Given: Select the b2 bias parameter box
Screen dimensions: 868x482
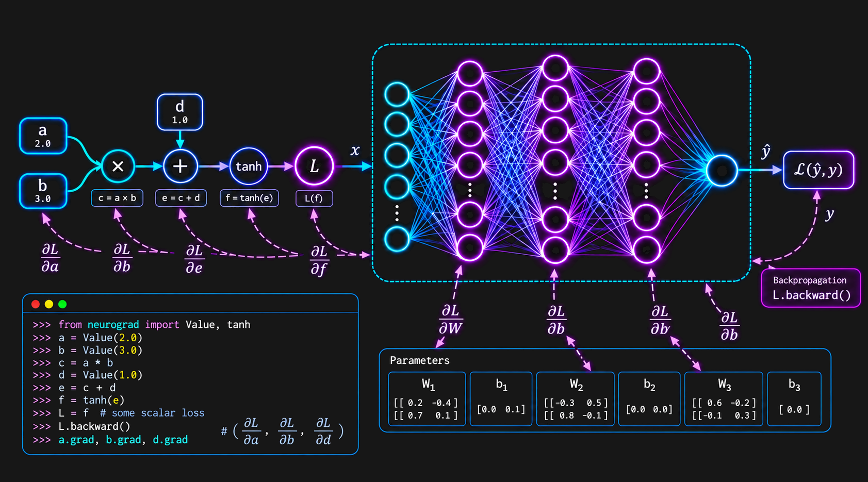Looking at the screenshot, I should tap(649, 399).
